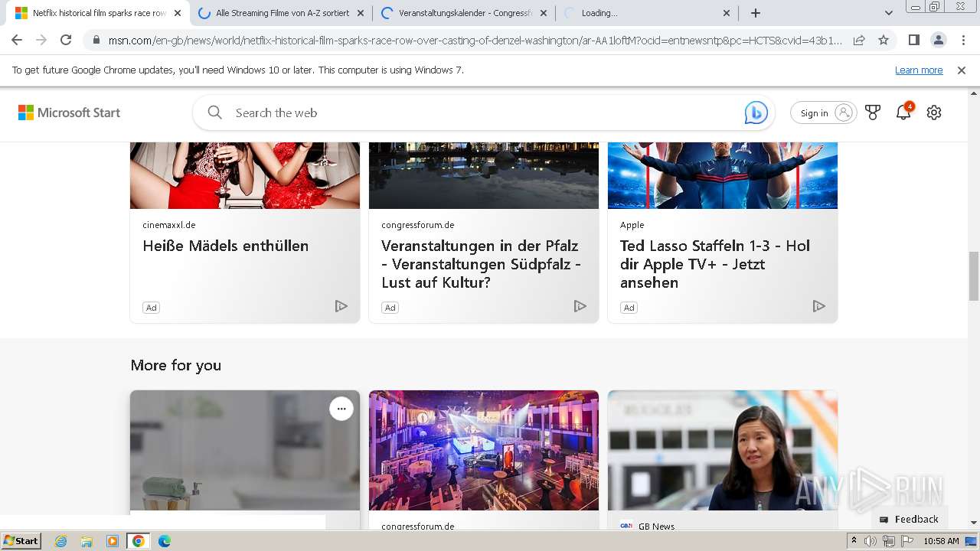Open File Explorer from taskbar
The height and width of the screenshot is (551, 980).
click(x=87, y=541)
